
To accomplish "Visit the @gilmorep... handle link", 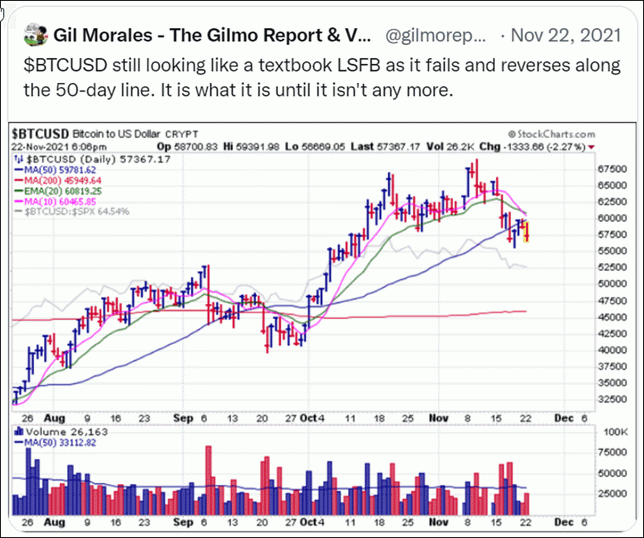I will (x=435, y=36).
